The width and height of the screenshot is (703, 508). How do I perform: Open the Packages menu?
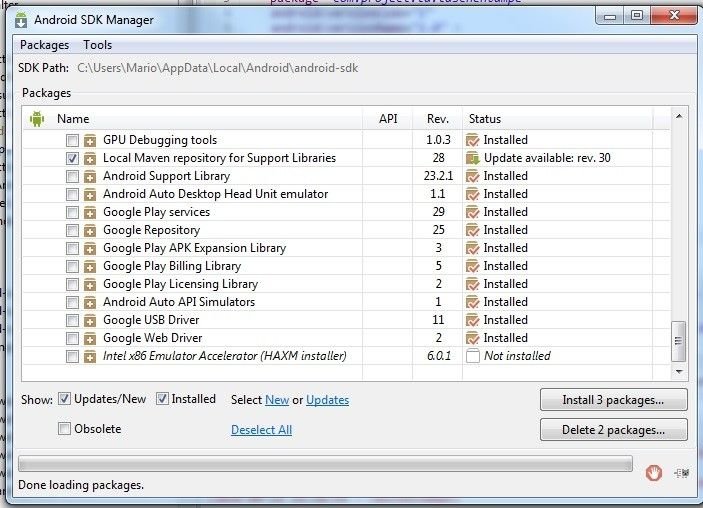(x=44, y=45)
